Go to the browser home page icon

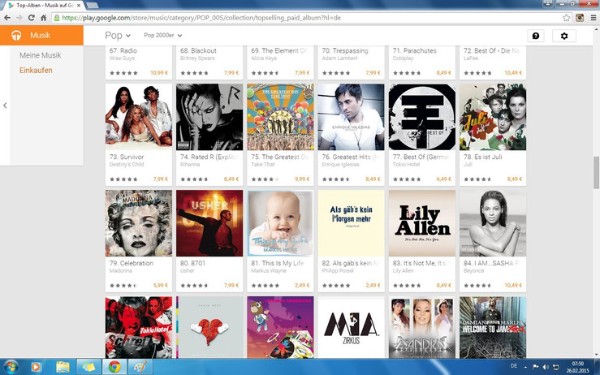pyautogui.click(x=43, y=18)
